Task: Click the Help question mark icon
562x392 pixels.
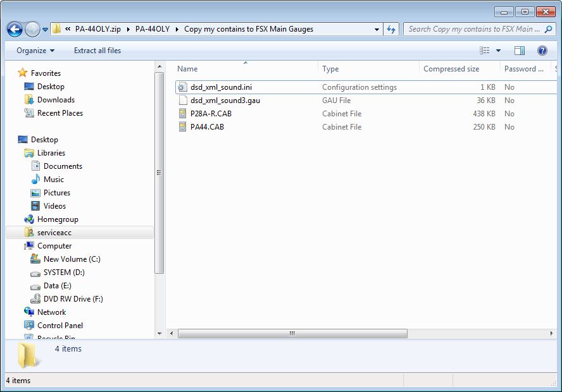Action: 542,51
